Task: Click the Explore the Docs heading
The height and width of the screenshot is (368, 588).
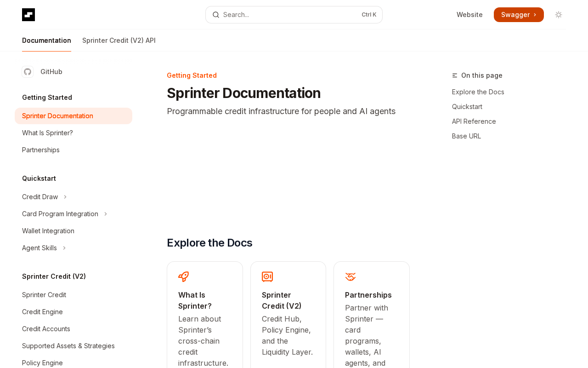Action: click(x=209, y=243)
